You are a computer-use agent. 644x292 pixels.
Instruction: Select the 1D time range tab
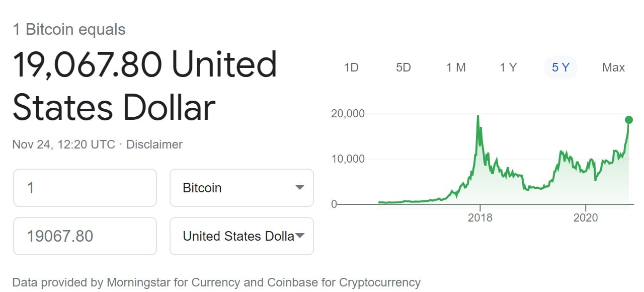pos(351,67)
